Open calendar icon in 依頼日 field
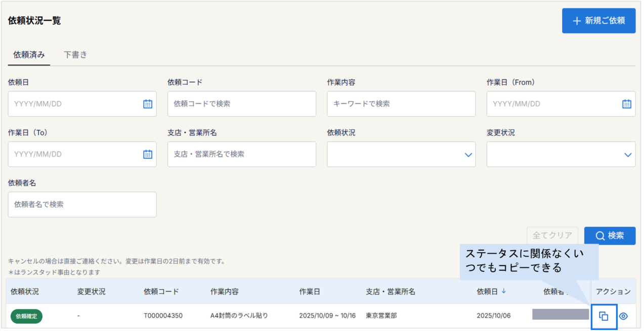Viewport: 644px width, 331px height. click(x=148, y=104)
